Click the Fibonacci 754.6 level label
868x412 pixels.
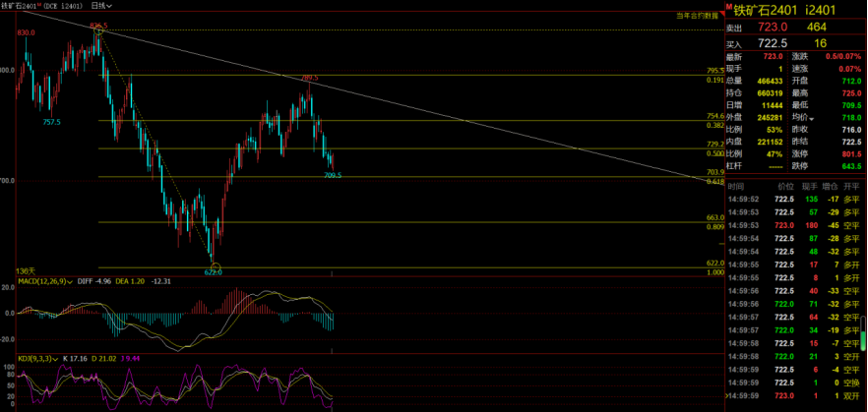point(715,116)
